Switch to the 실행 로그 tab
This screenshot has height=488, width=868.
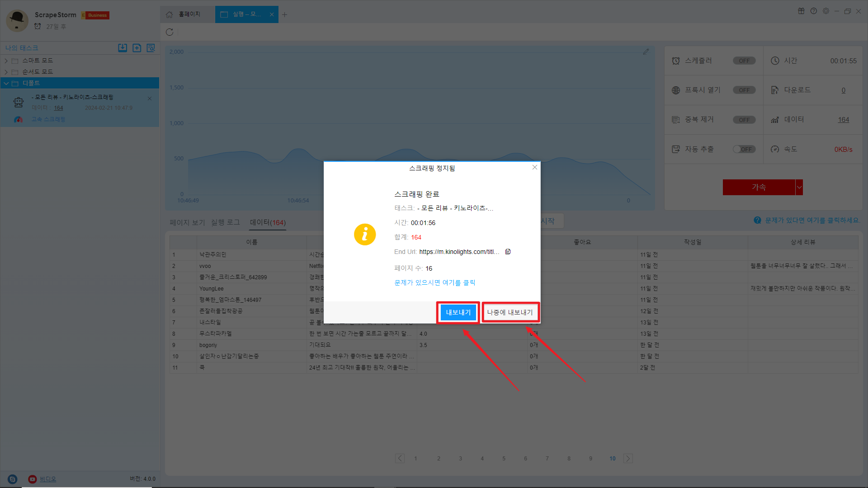click(x=226, y=222)
